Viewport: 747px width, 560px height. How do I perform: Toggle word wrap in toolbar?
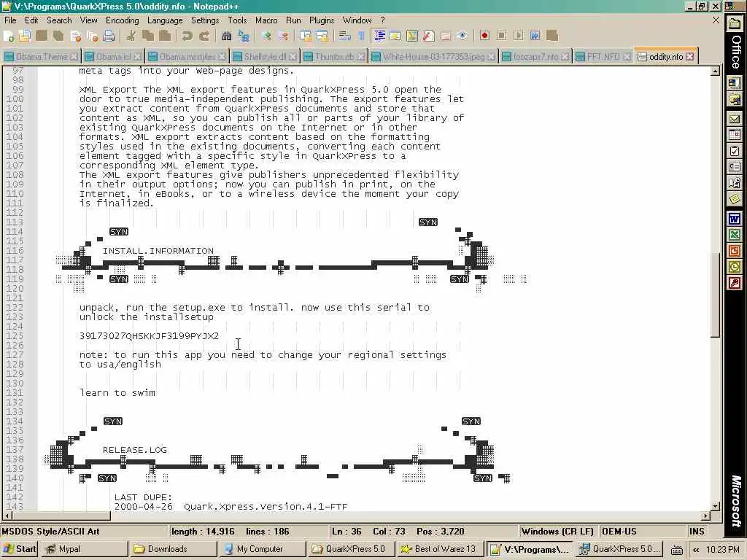coord(344,36)
